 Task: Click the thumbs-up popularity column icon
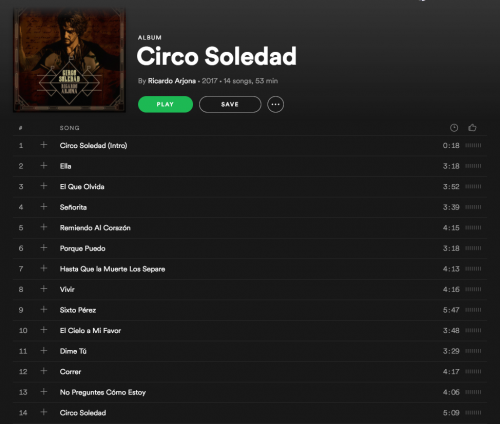pyautogui.click(x=472, y=127)
